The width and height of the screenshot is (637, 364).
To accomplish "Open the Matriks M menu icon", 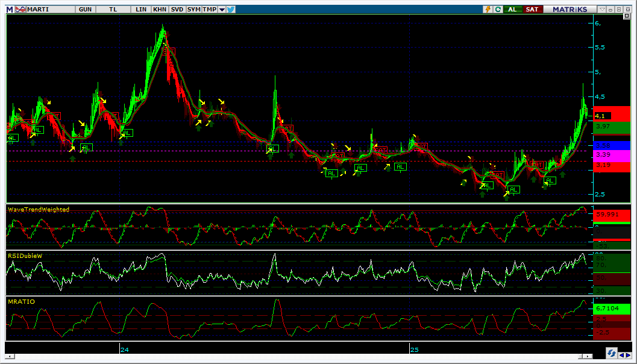I will [x=10, y=10].
